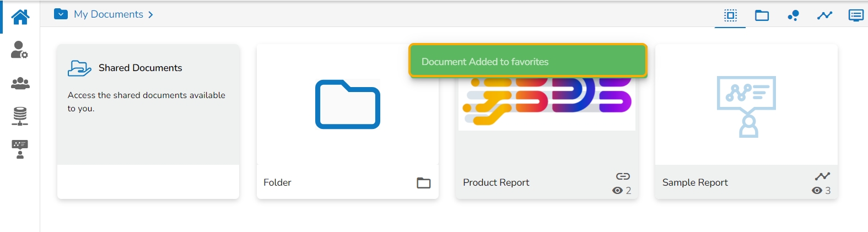Open the data connector database icon
This screenshot has width=868, height=232.
(20, 116)
